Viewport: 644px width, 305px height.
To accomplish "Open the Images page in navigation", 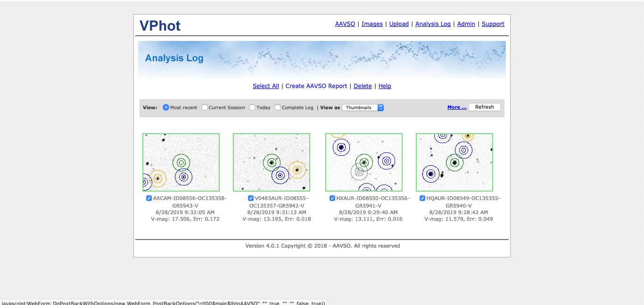I will click(x=372, y=24).
